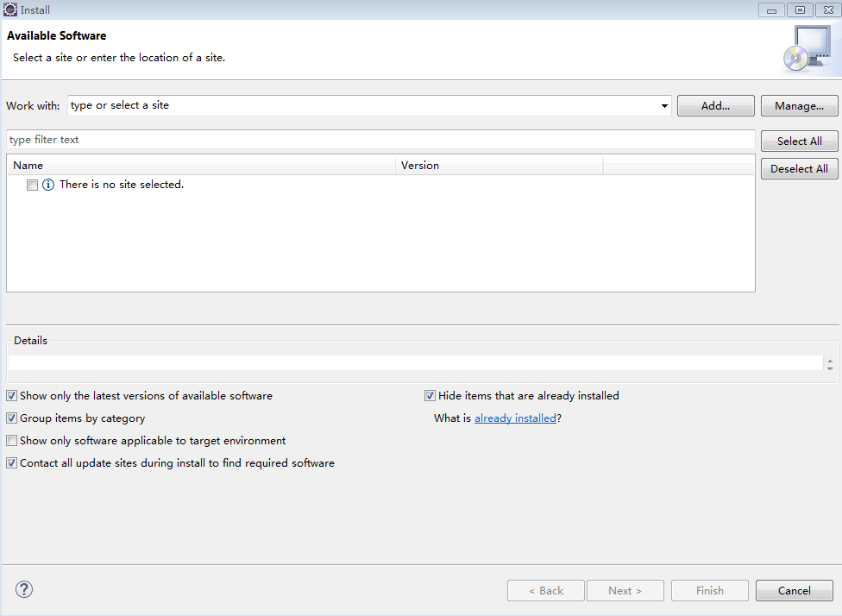Image resolution: width=842 pixels, height=616 pixels.
Task: Enable Show only software applicable to target
Action: [11, 441]
